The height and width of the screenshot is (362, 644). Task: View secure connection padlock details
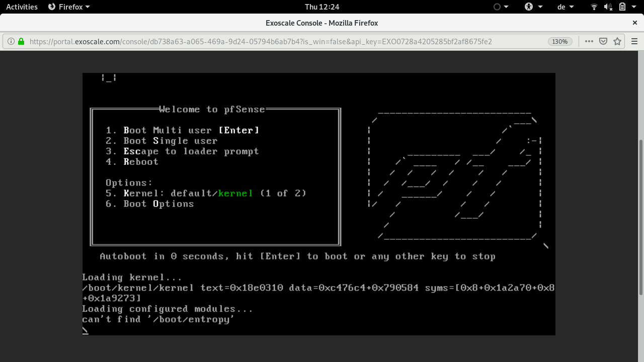[x=21, y=42]
